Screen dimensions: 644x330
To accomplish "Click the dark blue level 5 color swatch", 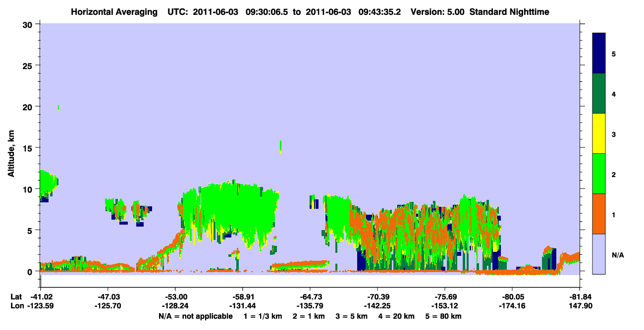I will pos(599,53).
